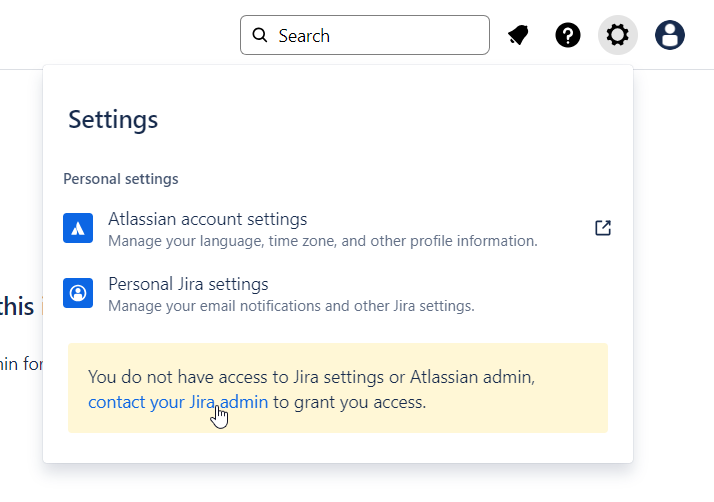Image resolution: width=714 pixels, height=502 pixels.
Task: Close settings via the gear icon
Action: (617, 35)
